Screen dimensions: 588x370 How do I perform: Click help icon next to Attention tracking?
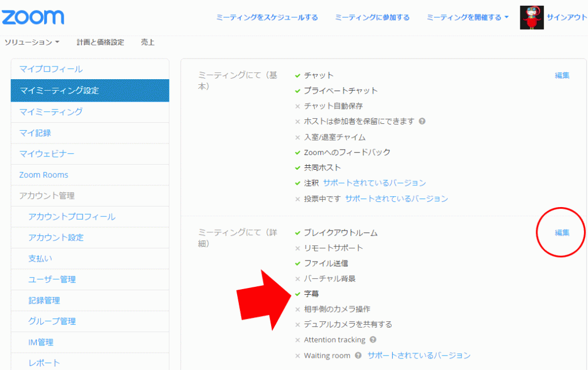click(x=373, y=340)
